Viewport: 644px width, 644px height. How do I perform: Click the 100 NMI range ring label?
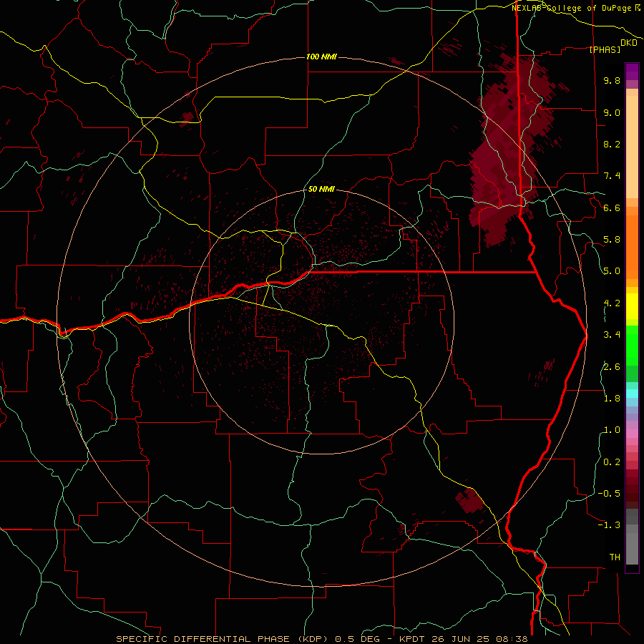[x=321, y=57]
